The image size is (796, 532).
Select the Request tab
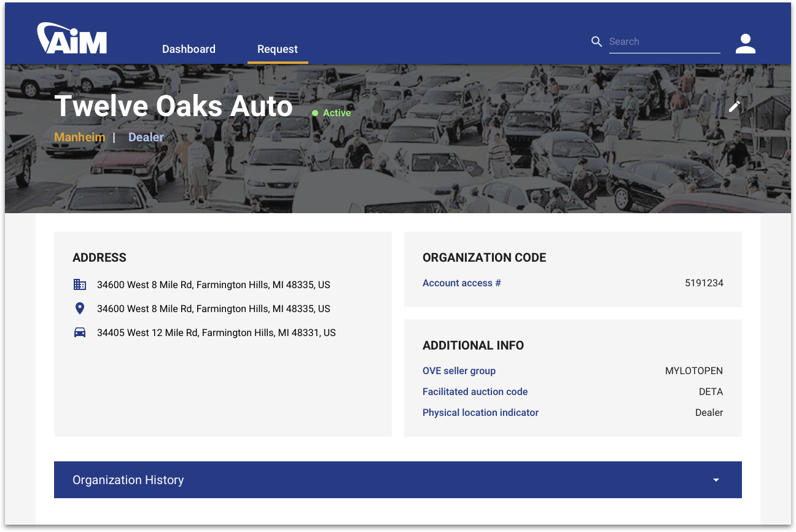point(278,49)
